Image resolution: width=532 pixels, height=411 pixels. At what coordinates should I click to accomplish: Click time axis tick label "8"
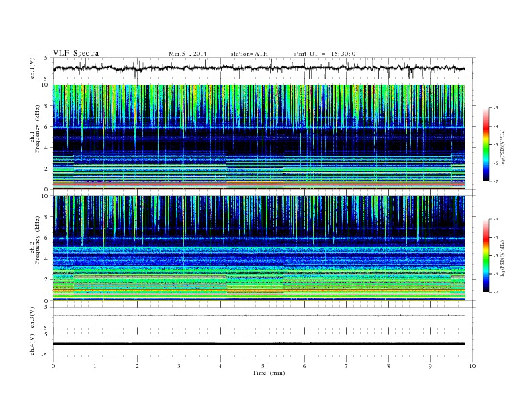388,366
